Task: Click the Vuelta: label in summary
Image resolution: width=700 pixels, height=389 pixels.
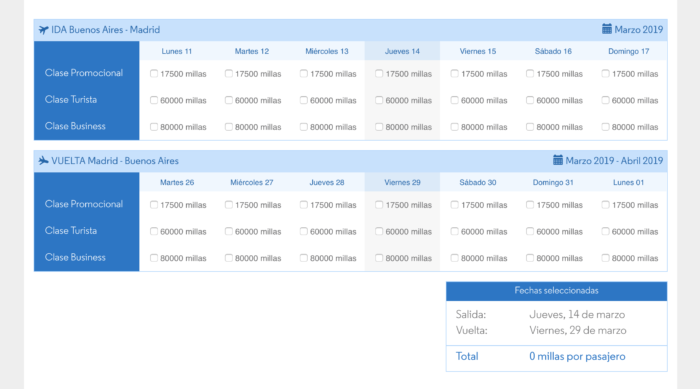Action: click(471, 330)
